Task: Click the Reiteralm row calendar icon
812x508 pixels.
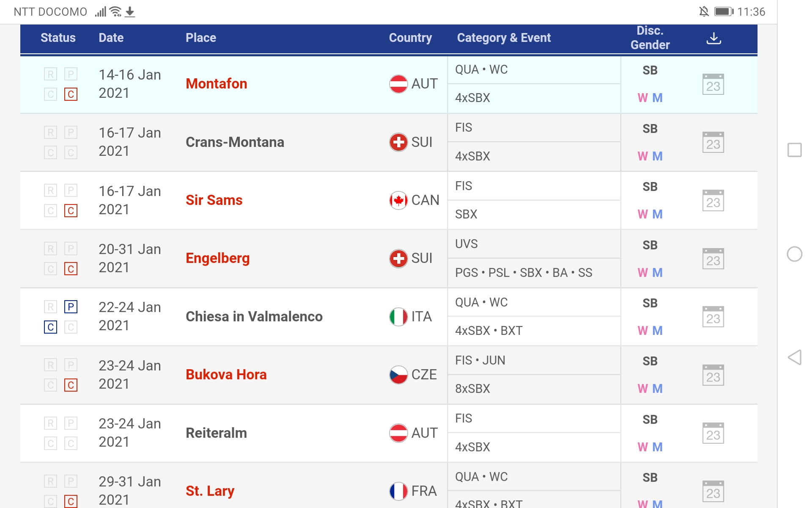Action: 713,433
